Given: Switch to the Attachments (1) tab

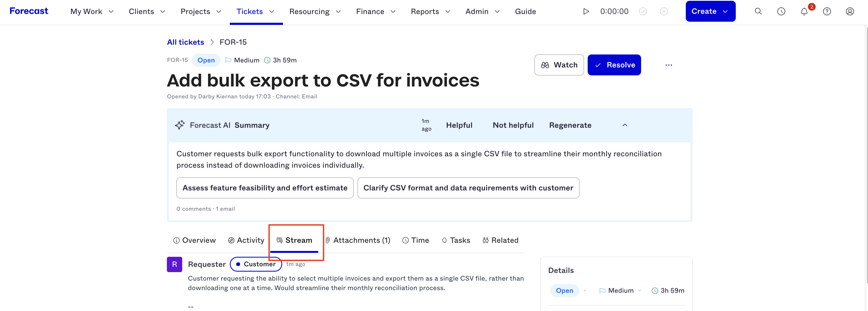Looking at the screenshot, I should (x=358, y=240).
